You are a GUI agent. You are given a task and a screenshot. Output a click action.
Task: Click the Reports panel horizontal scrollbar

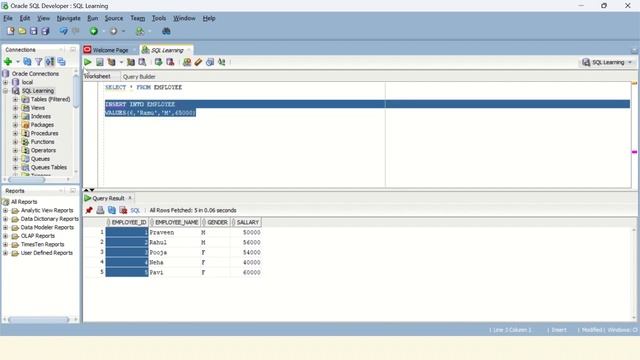point(39,320)
